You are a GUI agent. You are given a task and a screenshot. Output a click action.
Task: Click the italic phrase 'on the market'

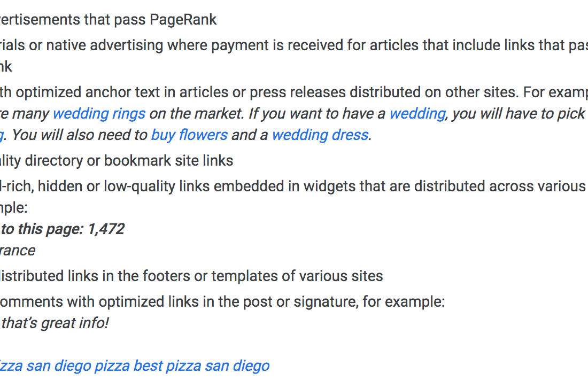coord(197,114)
